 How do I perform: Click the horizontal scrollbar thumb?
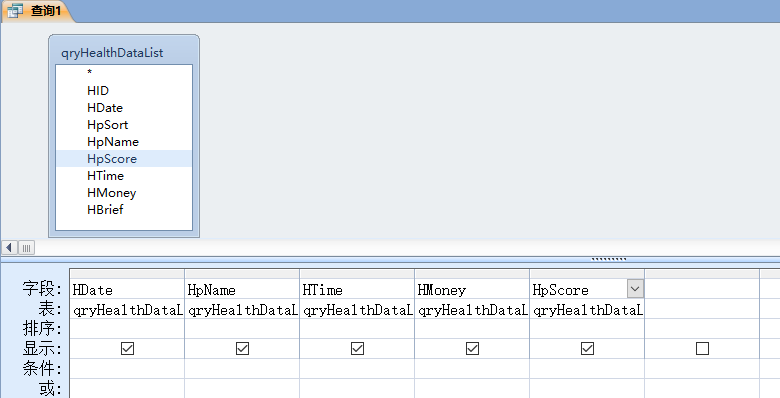pos(26,247)
